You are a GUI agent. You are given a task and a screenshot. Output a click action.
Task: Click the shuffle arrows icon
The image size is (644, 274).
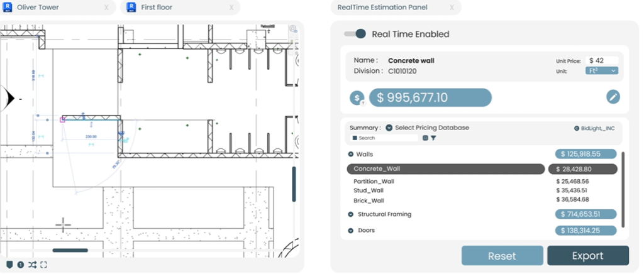click(32, 265)
